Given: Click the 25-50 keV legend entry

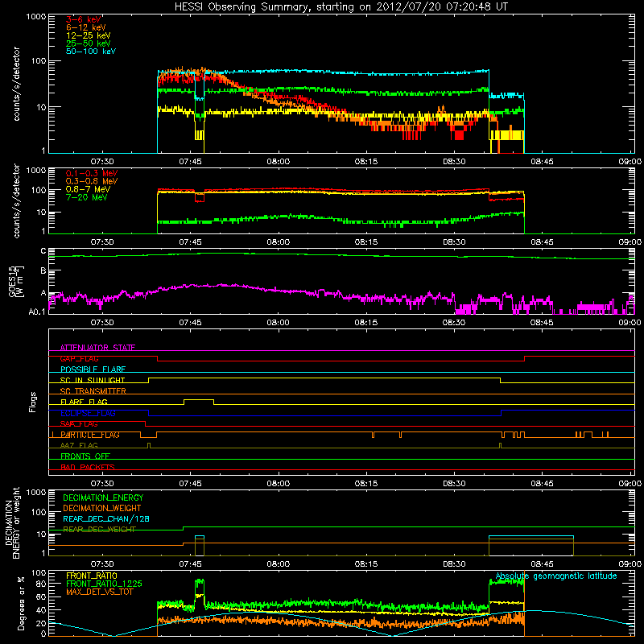Looking at the screenshot, I should click(x=89, y=43).
